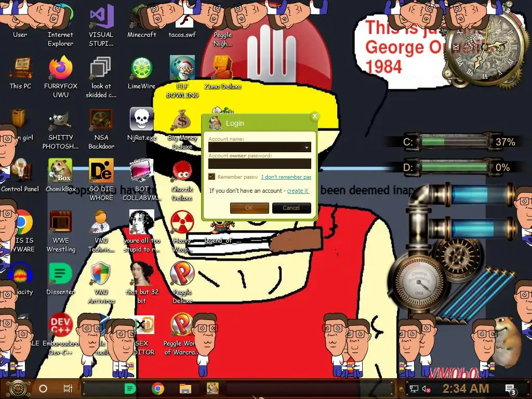532x399 pixels.
Task: Select the SHITTY PHOTOSH... GIMP icon
Action: (60, 129)
